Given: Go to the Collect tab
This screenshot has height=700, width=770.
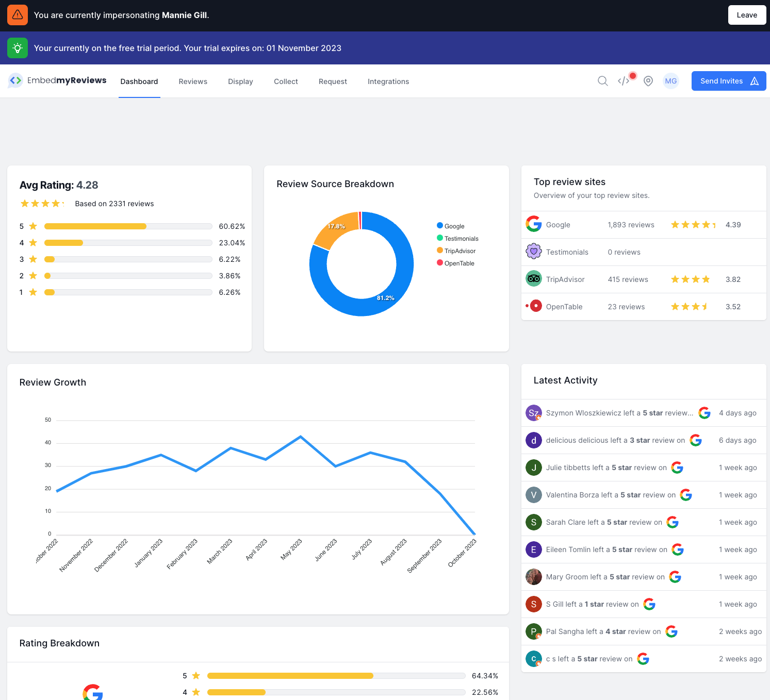Looking at the screenshot, I should (x=286, y=81).
